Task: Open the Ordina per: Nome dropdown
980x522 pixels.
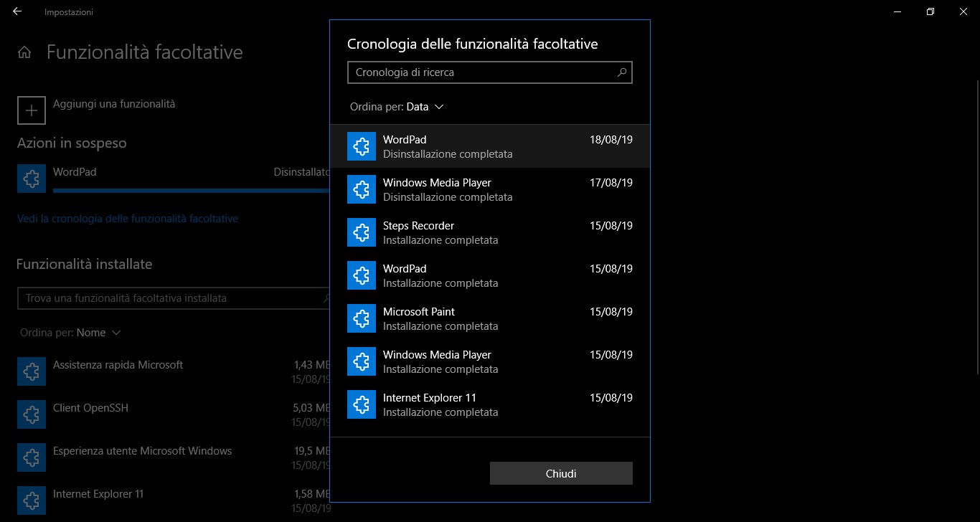Action: pos(70,333)
